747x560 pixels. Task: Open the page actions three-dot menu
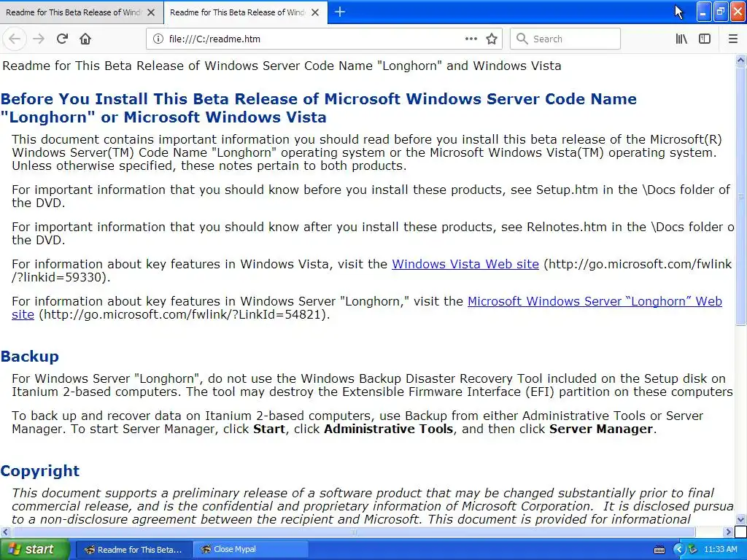click(471, 39)
